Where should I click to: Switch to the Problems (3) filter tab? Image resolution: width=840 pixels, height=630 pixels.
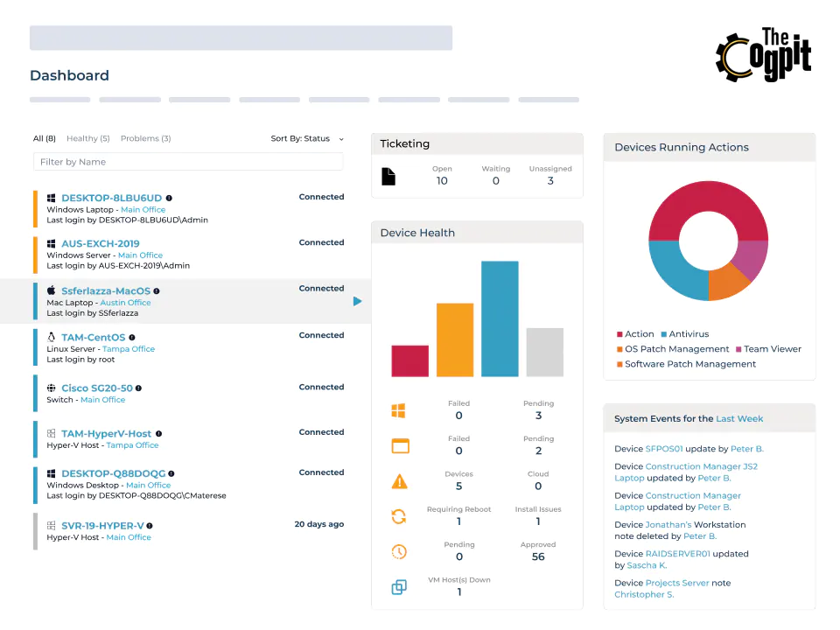(145, 138)
